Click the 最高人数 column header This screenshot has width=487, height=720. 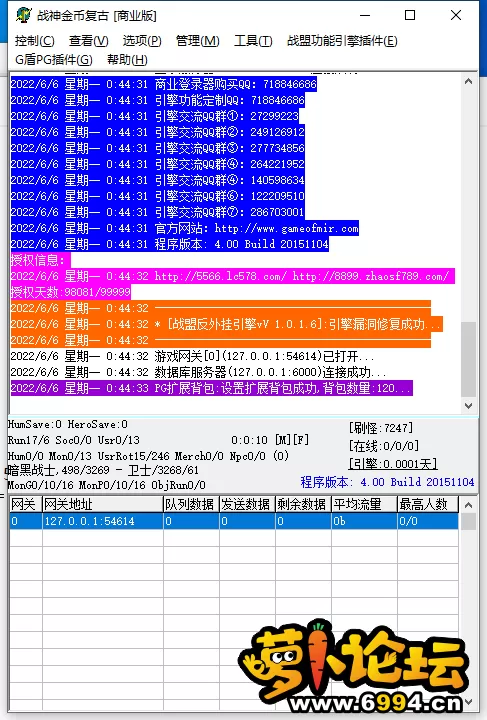[x=428, y=504]
